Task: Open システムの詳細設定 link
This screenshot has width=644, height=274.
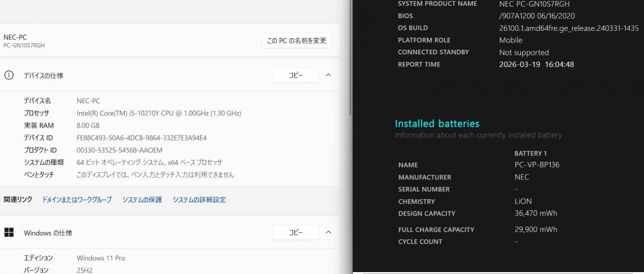Action: coord(199,199)
